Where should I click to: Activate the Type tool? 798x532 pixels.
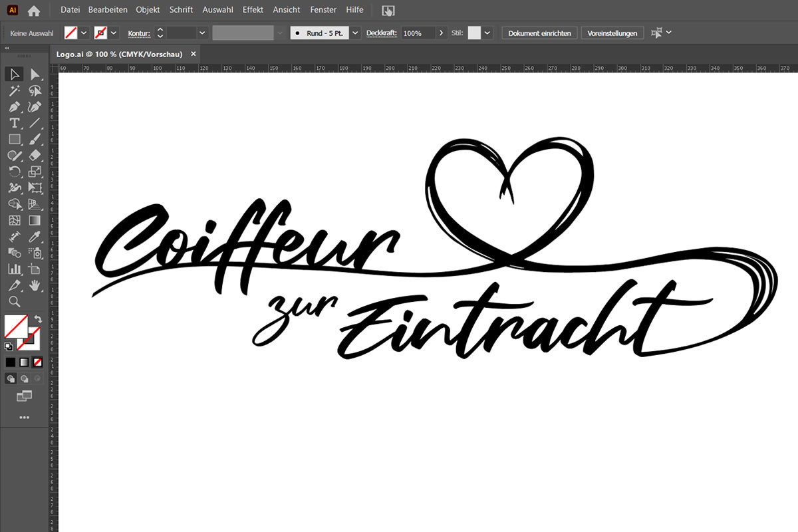[x=14, y=123]
